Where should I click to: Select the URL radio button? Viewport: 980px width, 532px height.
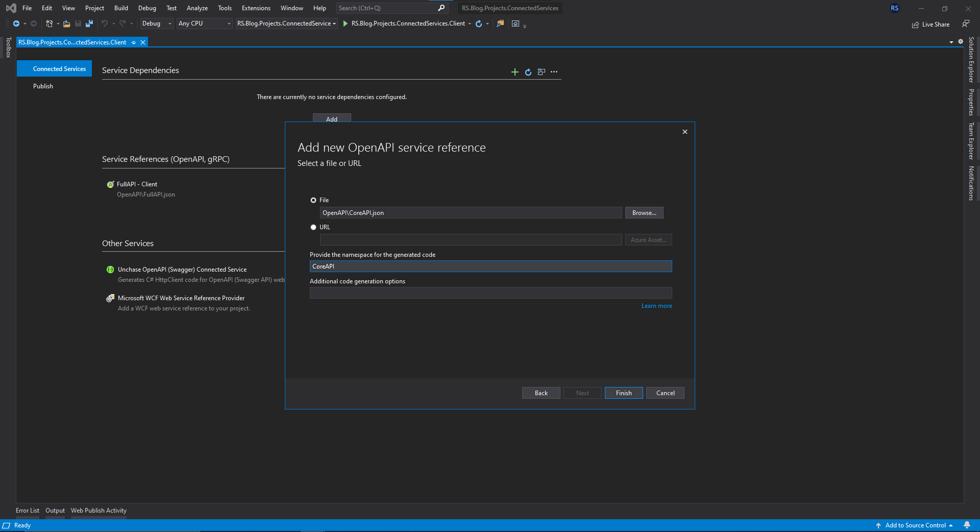313,227
